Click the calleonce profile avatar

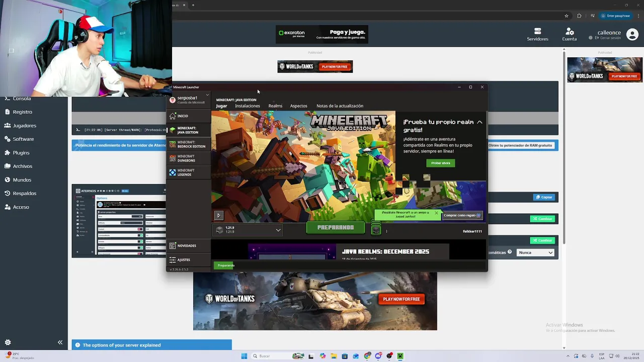[x=632, y=34]
